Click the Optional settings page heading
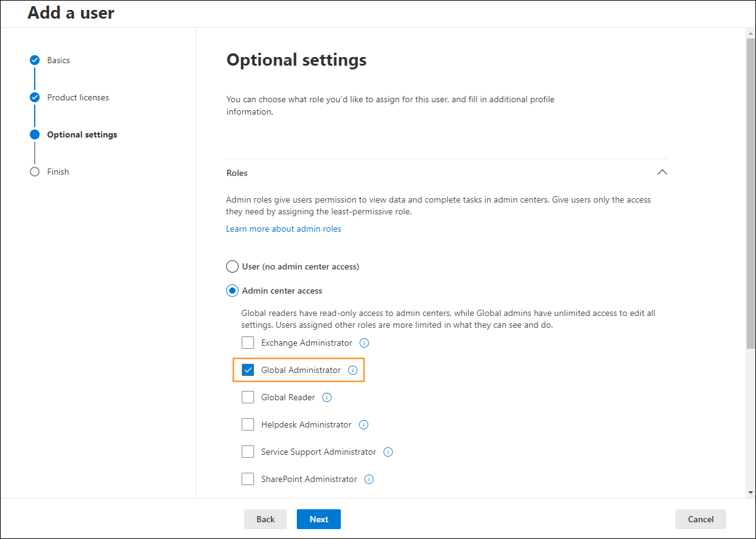 (296, 60)
